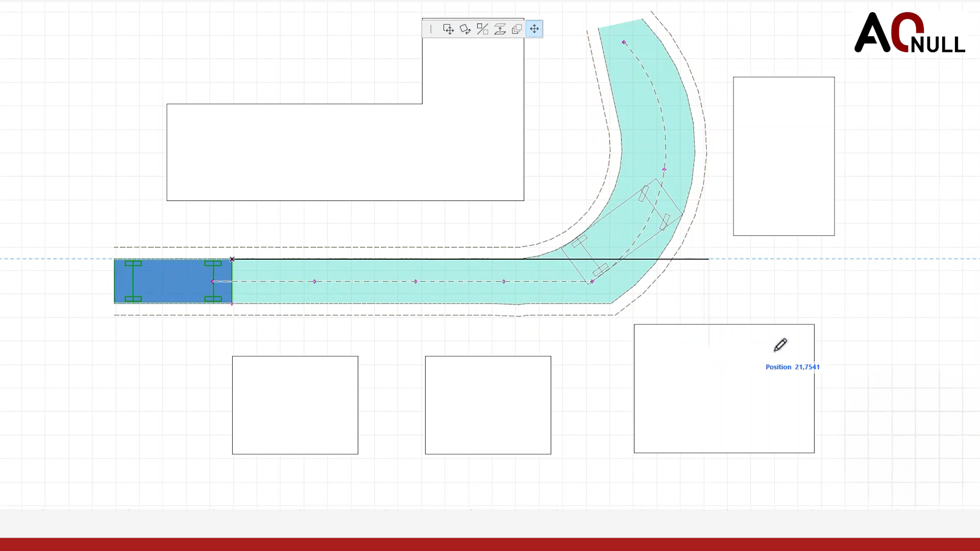The height and width of the screenshot is (551, 980).
Task: Select the Rotate icon in the pet palette
Action: [465, 29]
